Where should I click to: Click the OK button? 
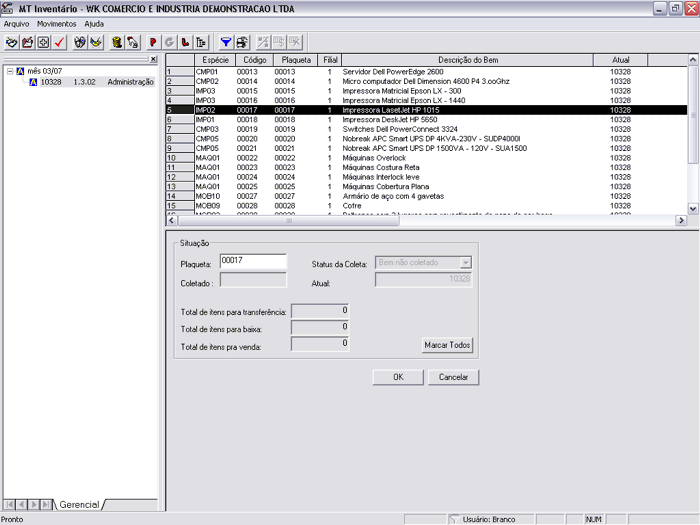coord(397,377)
